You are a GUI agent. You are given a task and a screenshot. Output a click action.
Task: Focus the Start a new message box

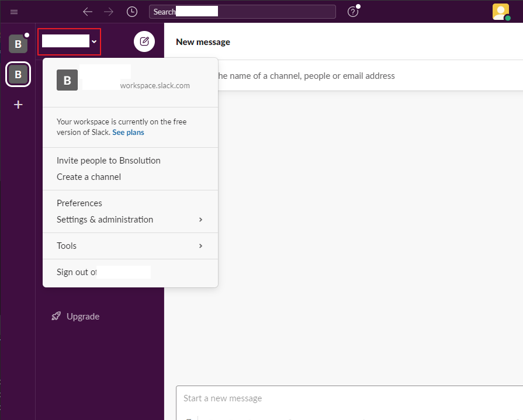[349, 398]
